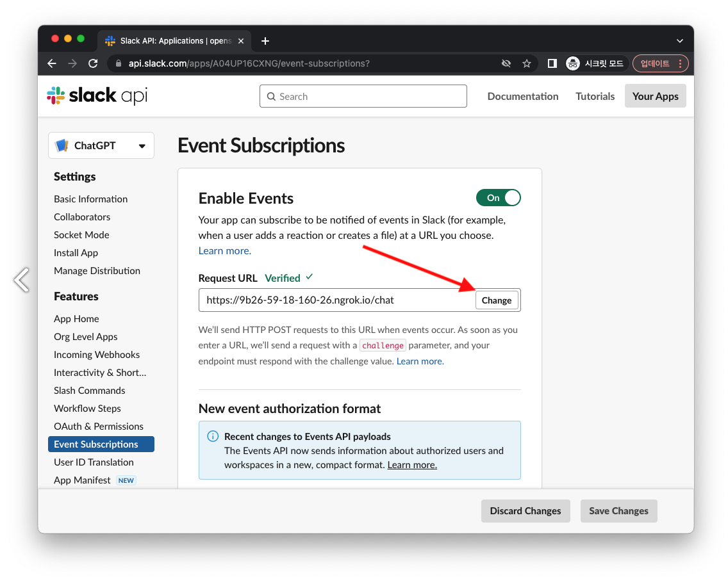Click the browser forward arrow
This screenshot has width=728, height=577.
72,63
